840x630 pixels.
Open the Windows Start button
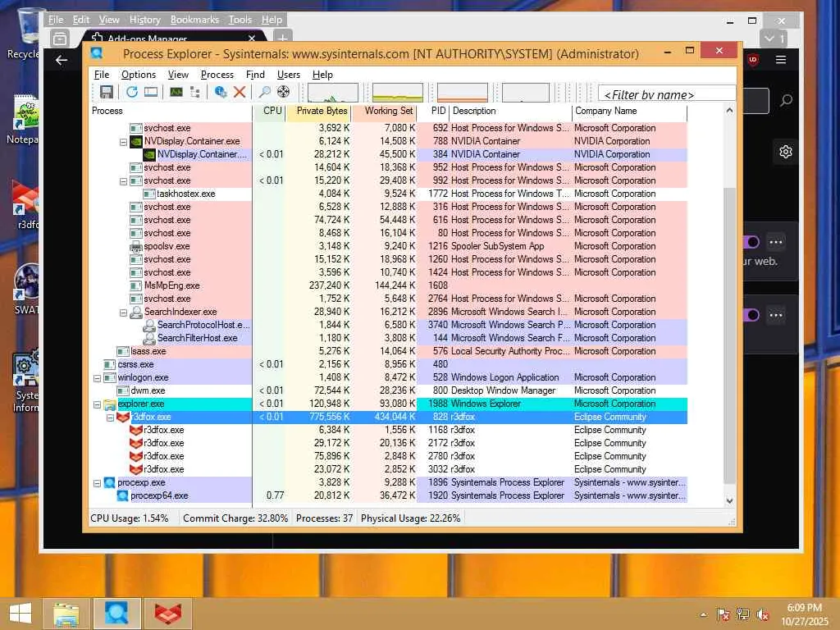coord(21,614)
